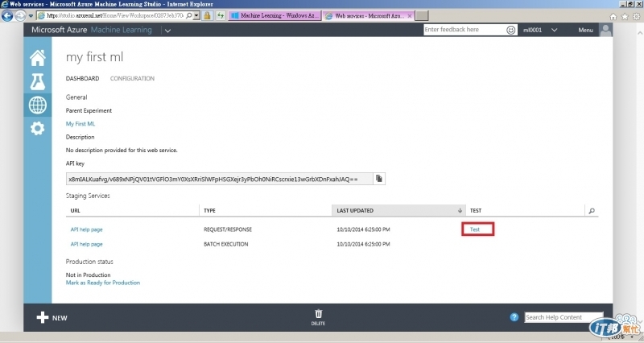Copy the API key with clipboard icon
This screenshot has height=343, width=644.
(378, 179)
